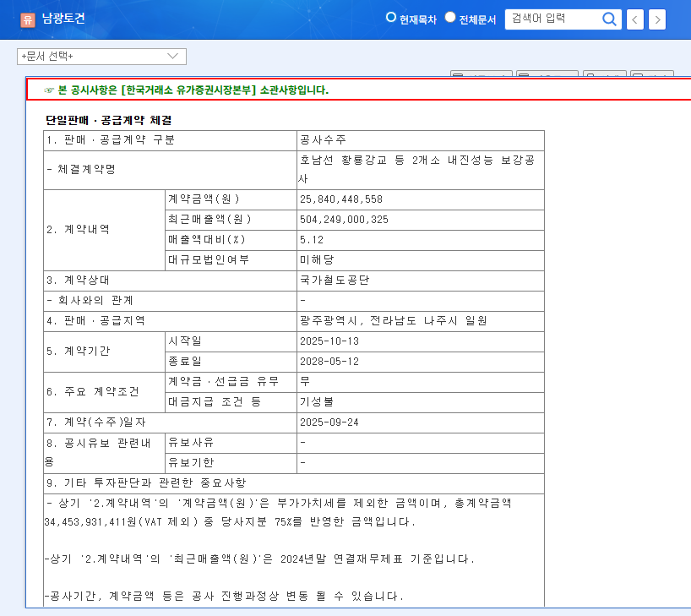Click the 기성불 payment condition cell
Image resolution: width=691 pixels, height=616 pixels.
421,402
